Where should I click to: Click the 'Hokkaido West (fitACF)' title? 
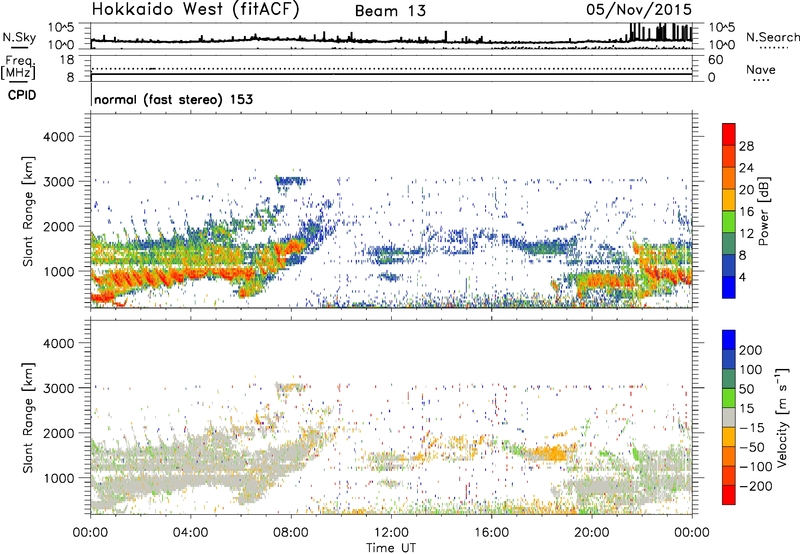[195, 9]
